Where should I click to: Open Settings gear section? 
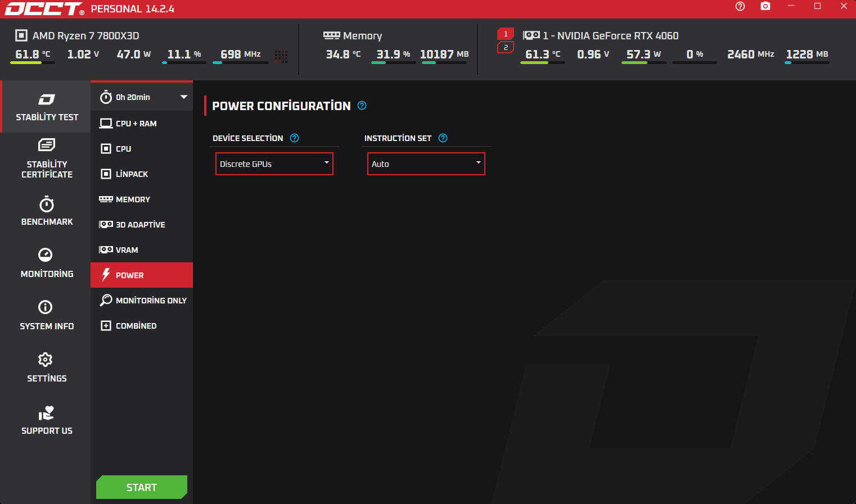pos(47,368)
